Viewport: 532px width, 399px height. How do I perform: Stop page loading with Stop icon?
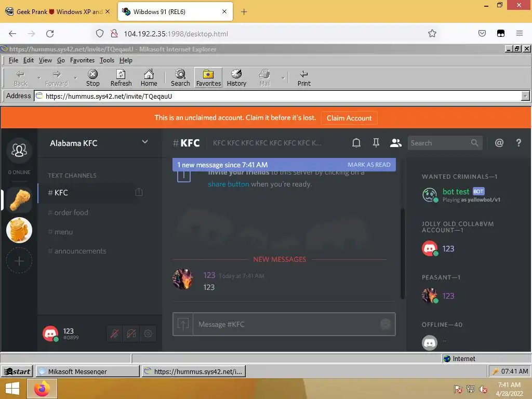click(x=92, y=78)
